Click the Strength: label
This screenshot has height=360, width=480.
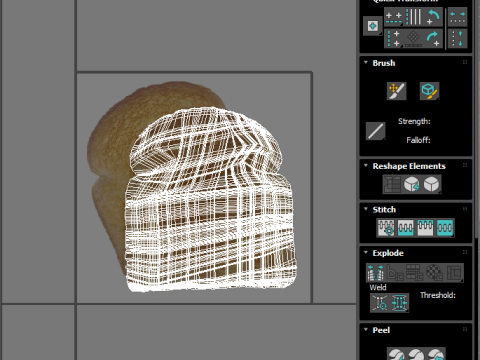pos(414,121)
